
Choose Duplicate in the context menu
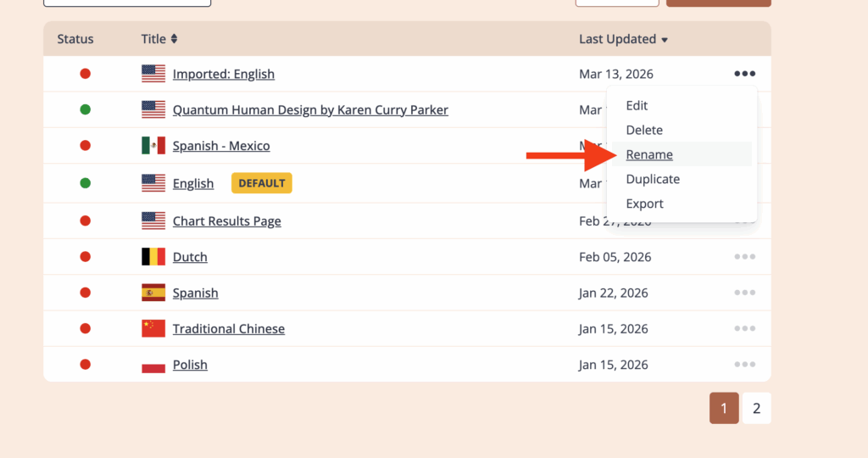tap(653, 179)
